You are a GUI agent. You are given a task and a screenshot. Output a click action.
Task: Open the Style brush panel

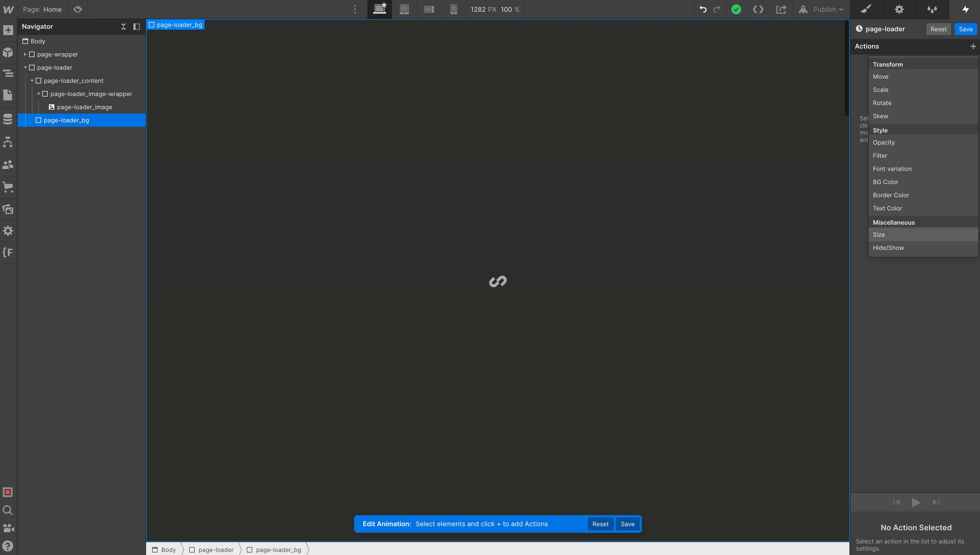point(866,9)
